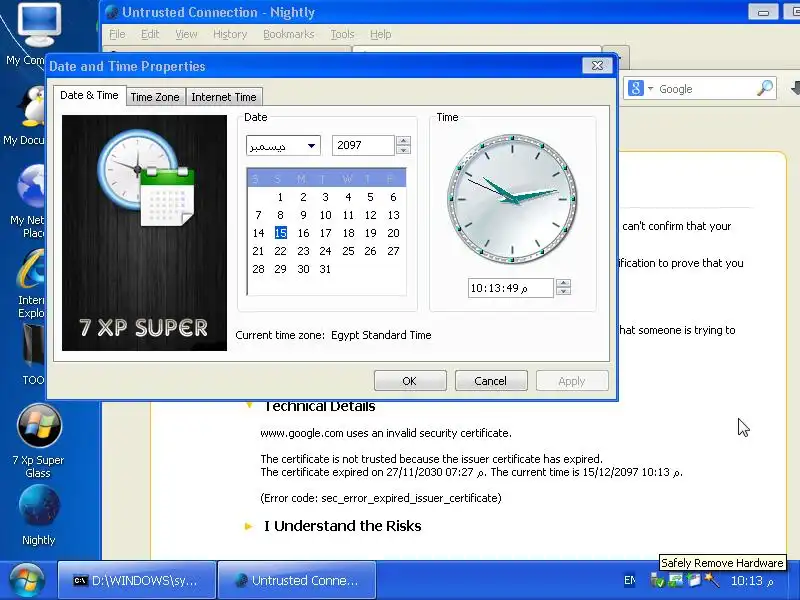Open the Edit menu in Nightly
Viewport: 800px width, 600px height.
150,34
